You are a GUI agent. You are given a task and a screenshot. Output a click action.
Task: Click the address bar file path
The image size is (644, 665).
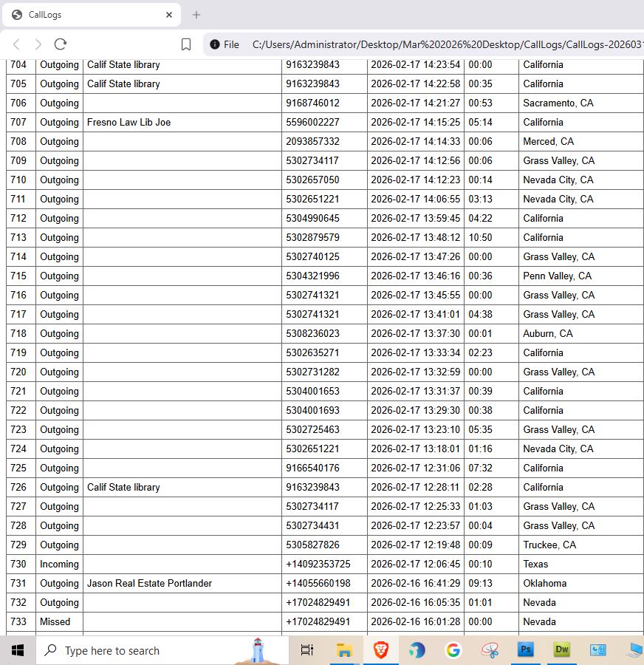click(448, 44)
